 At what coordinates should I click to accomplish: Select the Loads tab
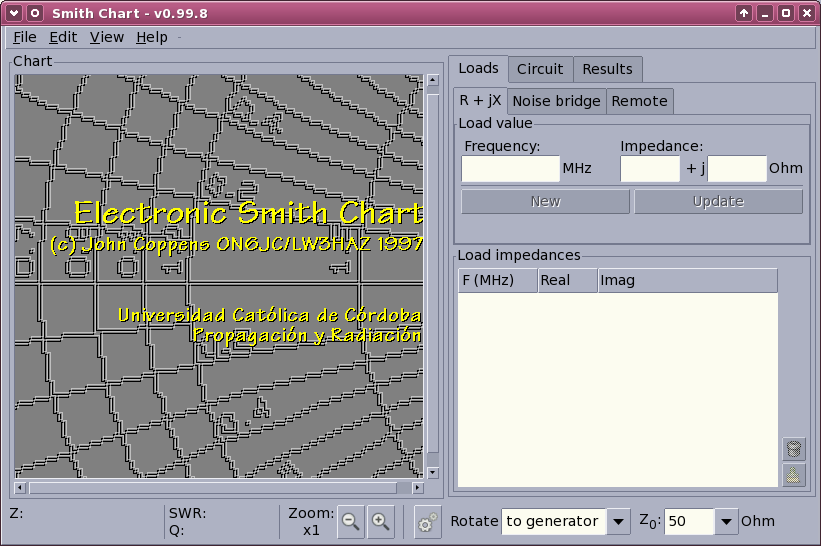478,69
